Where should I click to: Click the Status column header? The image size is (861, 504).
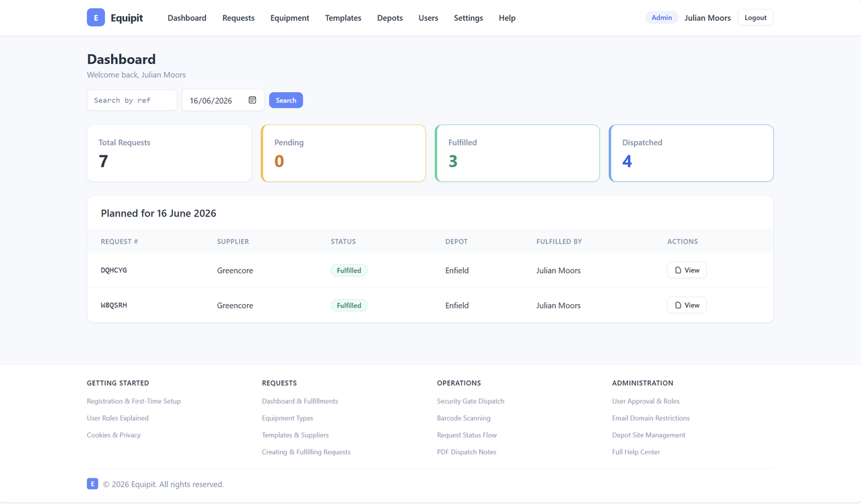[x=343, y=242]
